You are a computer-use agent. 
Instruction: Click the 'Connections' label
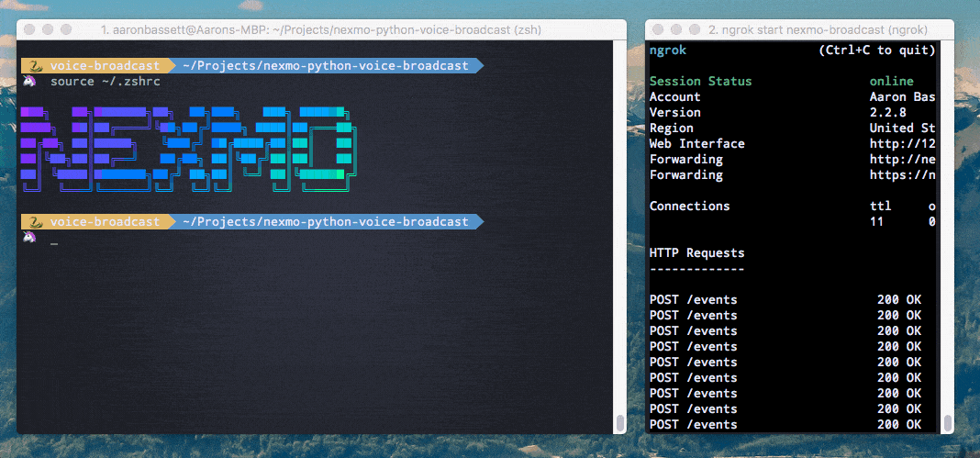689,207
